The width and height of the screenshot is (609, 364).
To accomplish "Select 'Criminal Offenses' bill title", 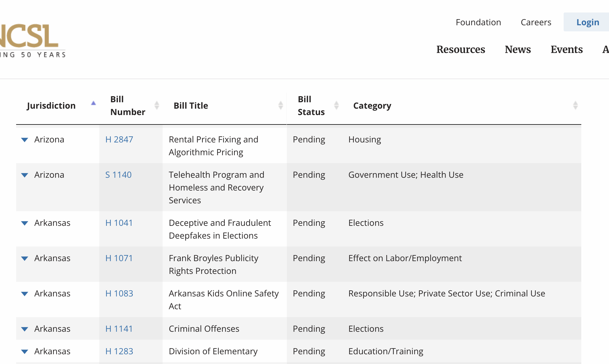I will click(x=204, y=329).
